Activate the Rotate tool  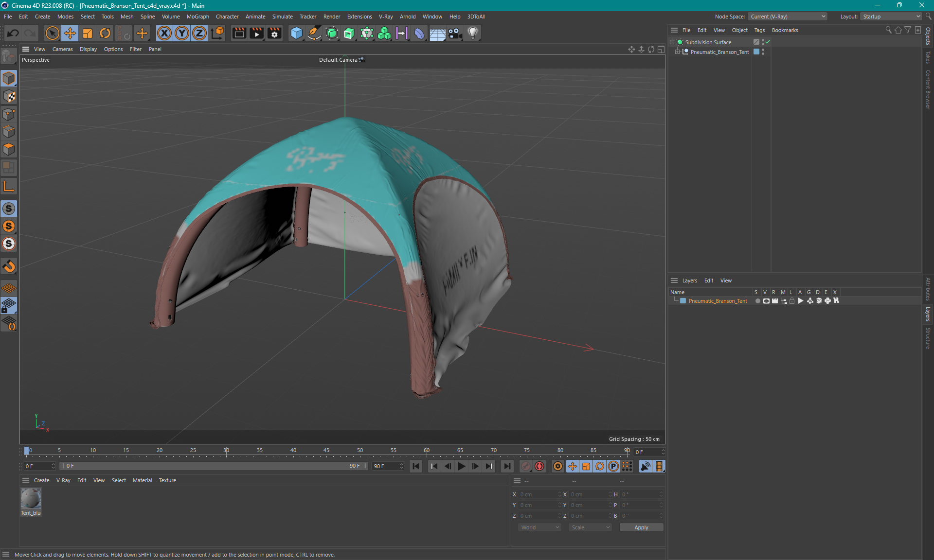[105, 33]
